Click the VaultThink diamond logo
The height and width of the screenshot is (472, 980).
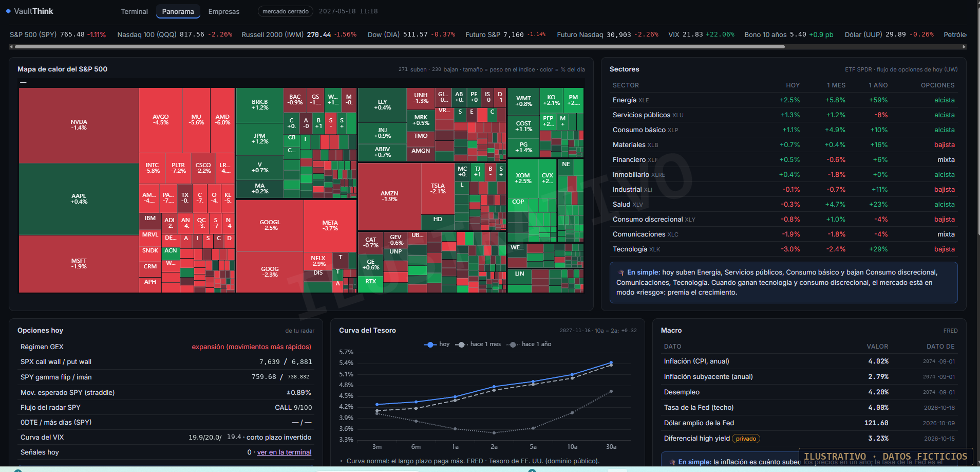(x=8, y=11)
